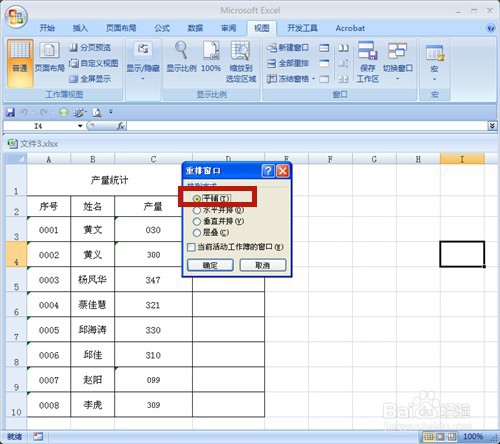Switch to Full Screen (全屏显示)
This screenshot has width=500, height=444.
[90, 79]
